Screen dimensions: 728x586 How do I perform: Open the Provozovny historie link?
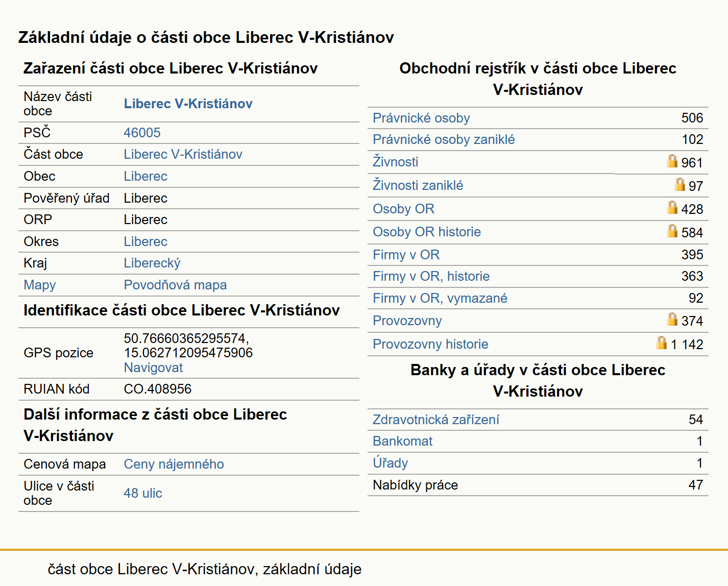point(430,344)
